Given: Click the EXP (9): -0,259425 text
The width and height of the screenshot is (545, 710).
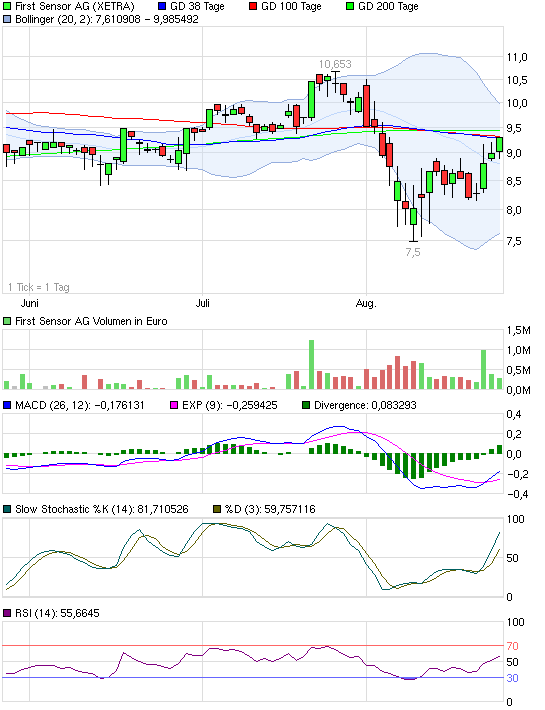Looking at the screenshot, I should [x=229, y=405].
